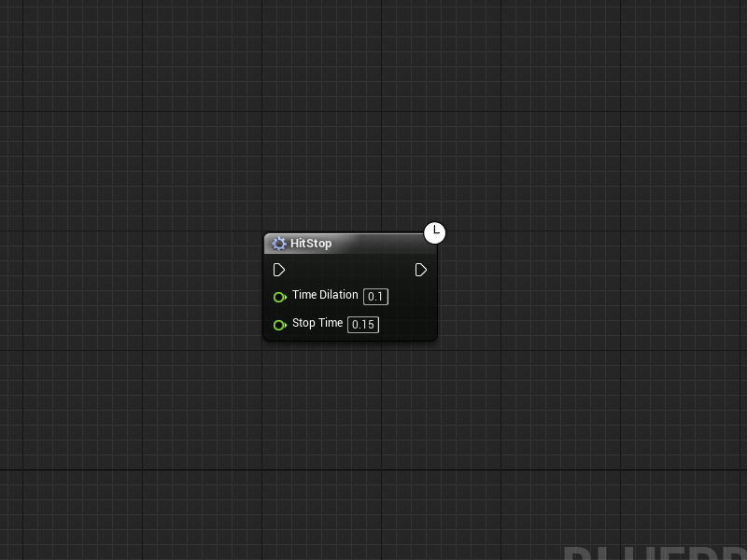Click the Time Dilation value field 0.1
The height and width of the screenshot is (560, 747).
(x=376, y=297)
